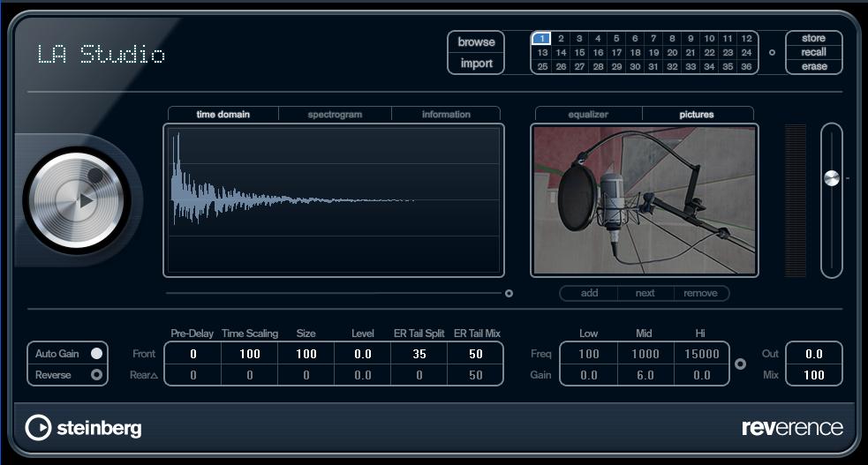
Task: Click the browse button
Action: pos(476,42)
